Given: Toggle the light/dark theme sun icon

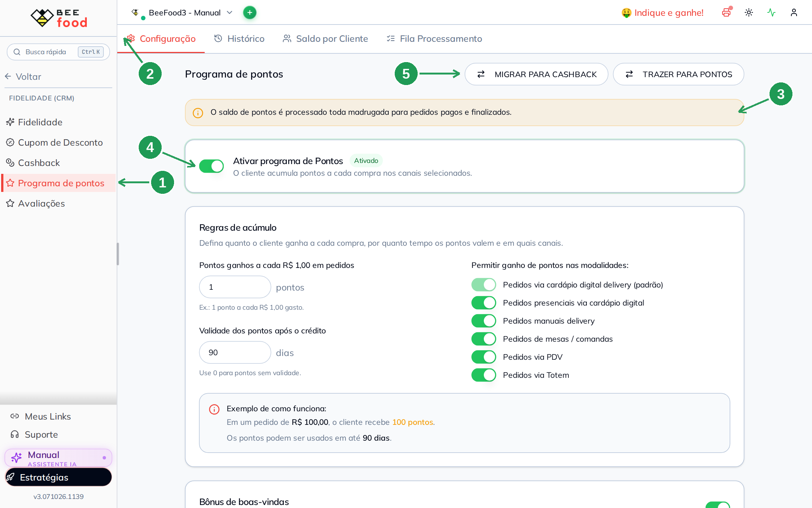Looking at the screenshot, I should pyautogui.click(x=749, y=12).
